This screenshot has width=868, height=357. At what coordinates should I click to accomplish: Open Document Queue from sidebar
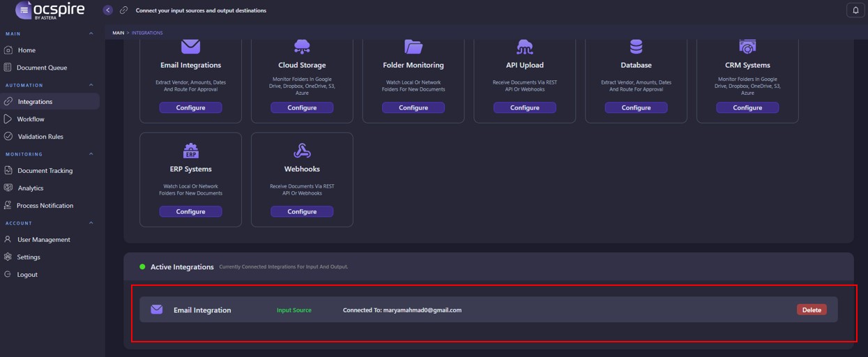[41, 68]
